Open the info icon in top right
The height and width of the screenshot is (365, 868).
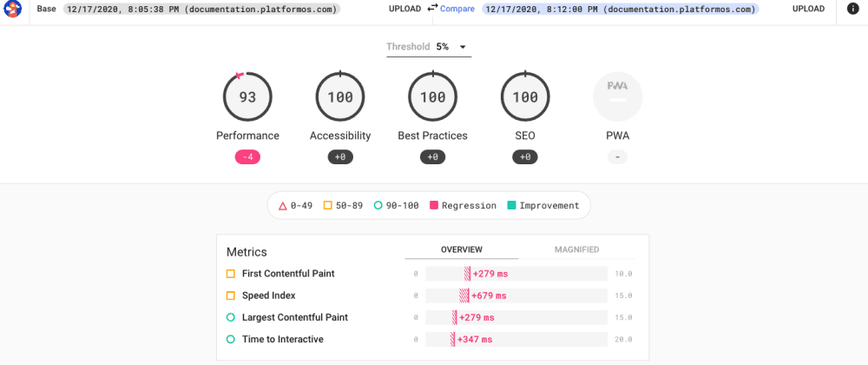pyautogui.click(x=853, y=9)
